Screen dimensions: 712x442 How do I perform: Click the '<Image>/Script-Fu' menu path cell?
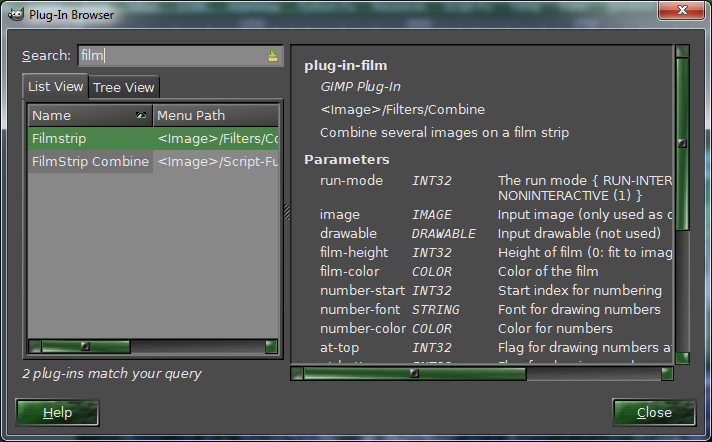coord(217,162)
